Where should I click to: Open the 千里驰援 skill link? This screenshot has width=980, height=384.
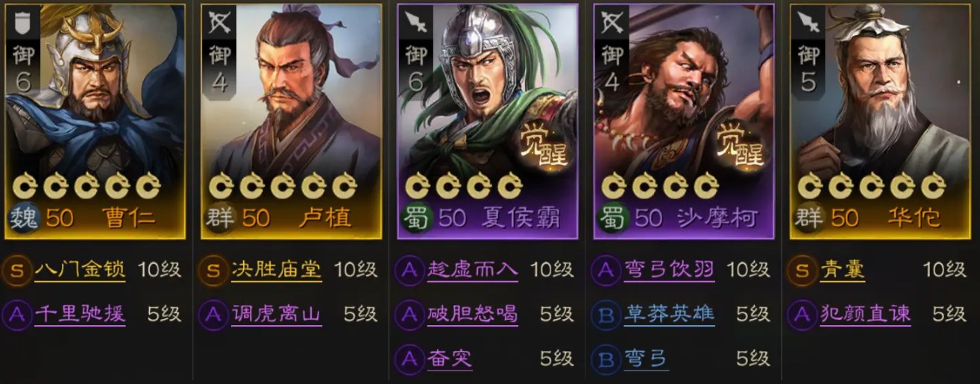[x=80, y=315]
